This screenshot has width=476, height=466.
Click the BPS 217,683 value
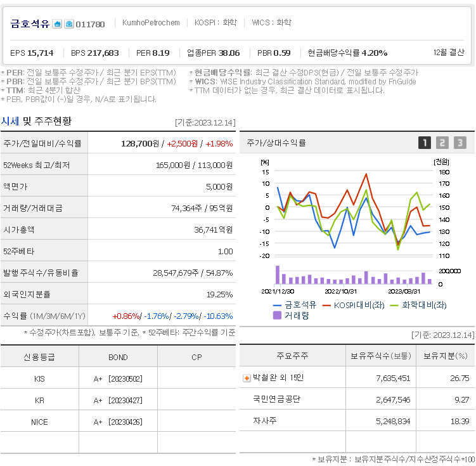(94, 53)
